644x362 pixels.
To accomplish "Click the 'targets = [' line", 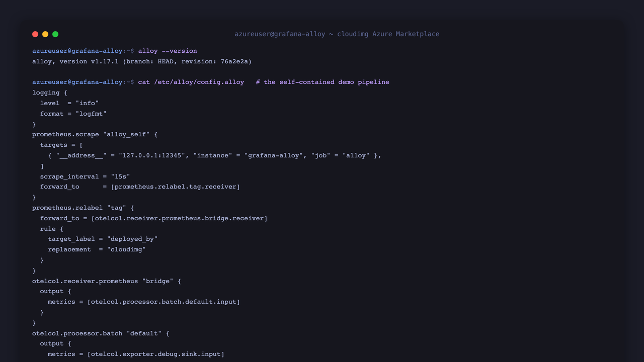I will click(x=62, y=145).
